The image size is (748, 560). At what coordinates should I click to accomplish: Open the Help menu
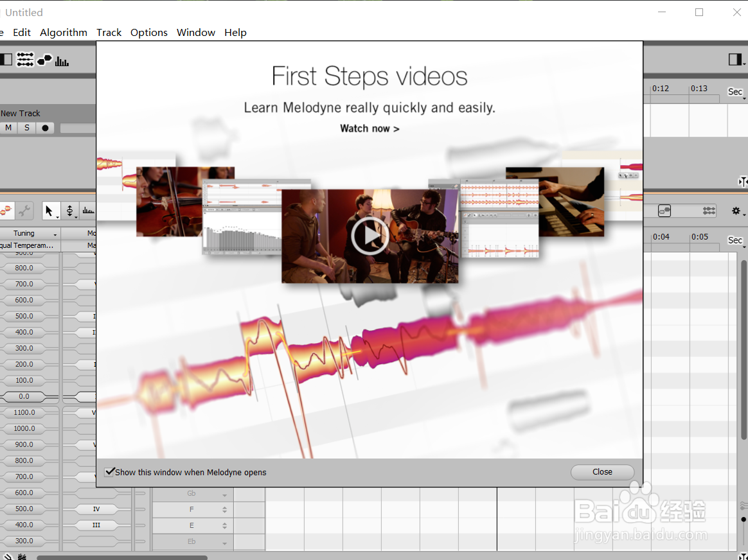coord(235,32)
